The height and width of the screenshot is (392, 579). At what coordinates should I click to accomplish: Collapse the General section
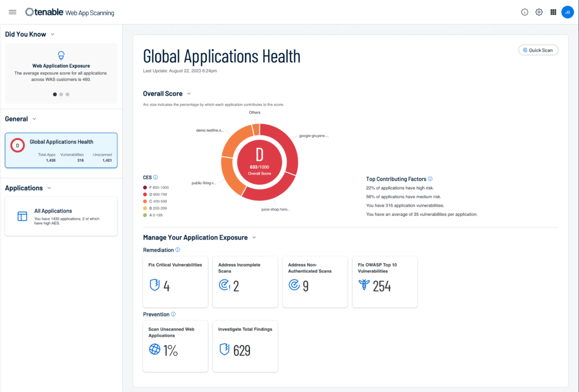point(34,119)
